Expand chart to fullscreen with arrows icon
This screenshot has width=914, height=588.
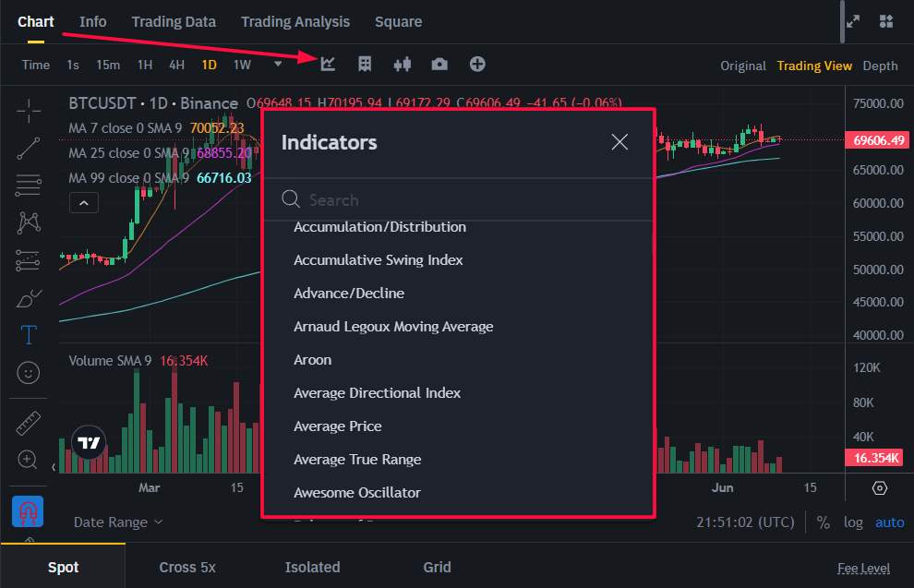[853, 21]
